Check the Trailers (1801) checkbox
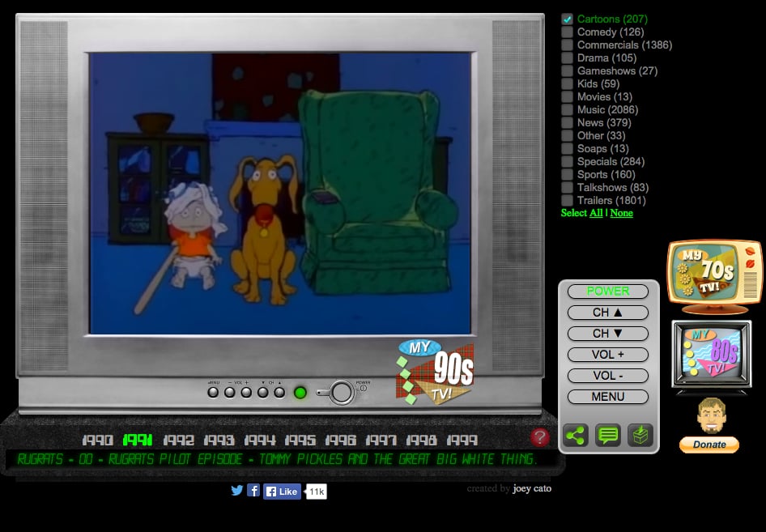 [x=567, y=200]
